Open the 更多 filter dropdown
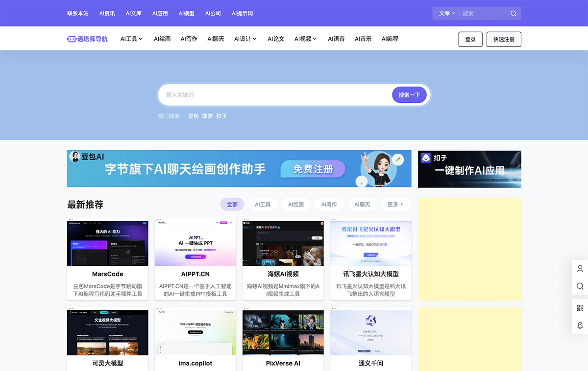The height and width of the screenshot is (371, 588). [x=396, y=204]
